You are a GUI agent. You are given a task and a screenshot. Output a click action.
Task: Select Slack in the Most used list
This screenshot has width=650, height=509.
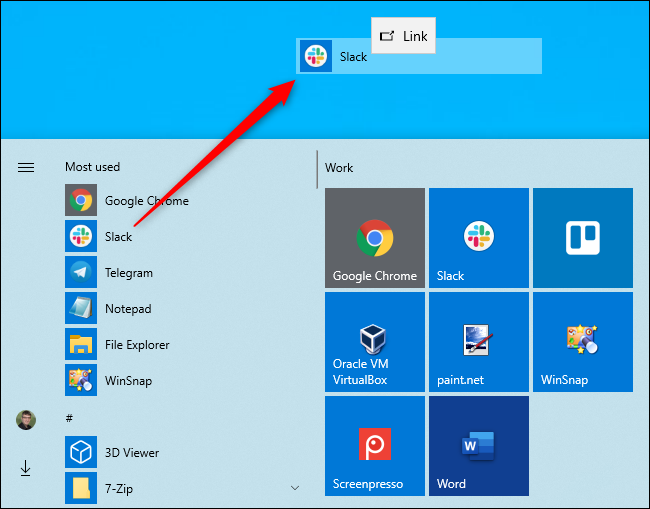(x=118, y=237)
